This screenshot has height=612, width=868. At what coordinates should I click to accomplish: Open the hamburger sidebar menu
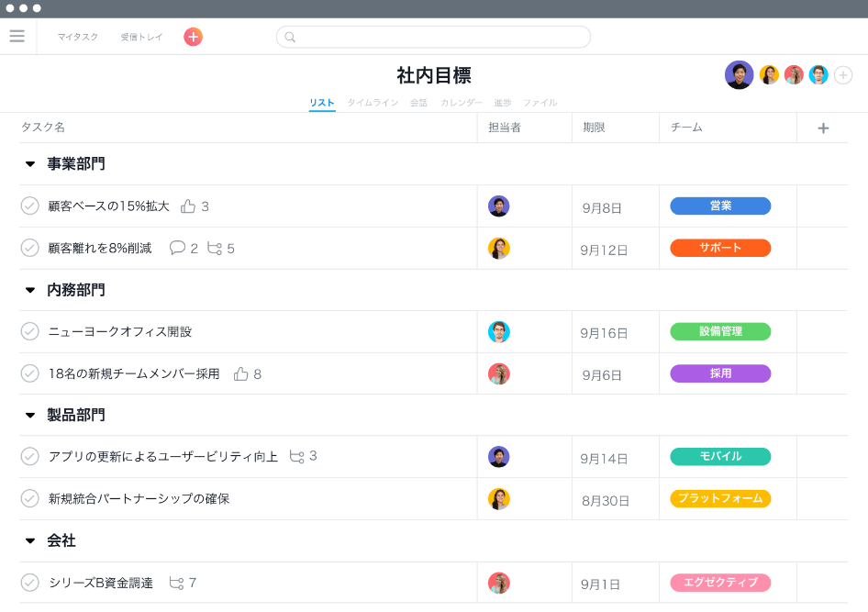pos(17,37)
